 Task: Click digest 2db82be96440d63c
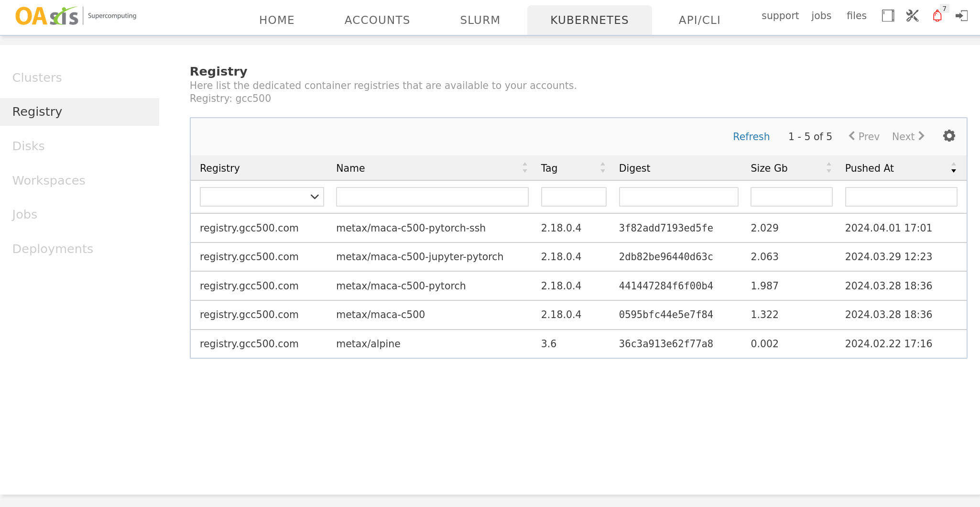[x=666, y=257]
